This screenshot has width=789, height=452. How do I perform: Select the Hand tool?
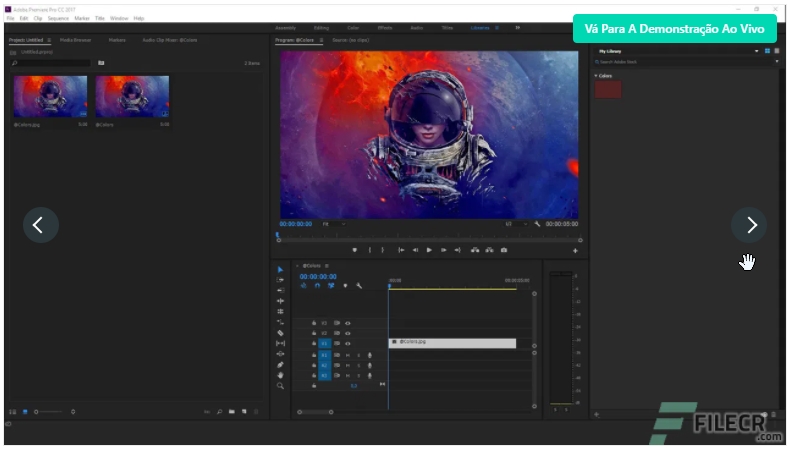(x=281, y=375)
